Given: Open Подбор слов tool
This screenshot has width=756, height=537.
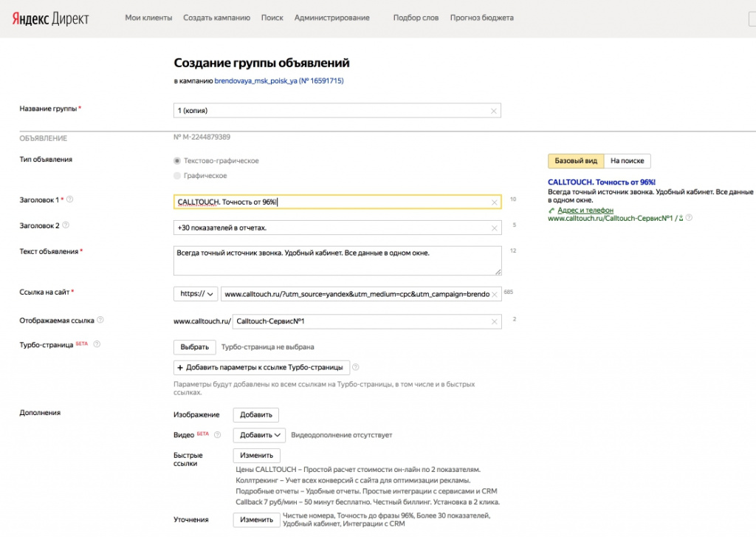Looking at the screenshot, I should [416, 18].
